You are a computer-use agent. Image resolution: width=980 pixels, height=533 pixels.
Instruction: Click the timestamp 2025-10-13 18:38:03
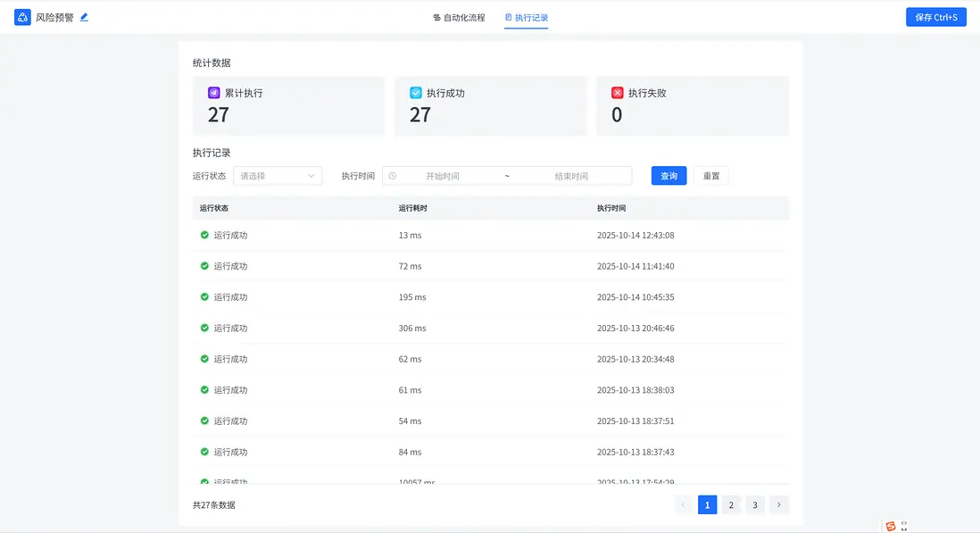point(635,390)
